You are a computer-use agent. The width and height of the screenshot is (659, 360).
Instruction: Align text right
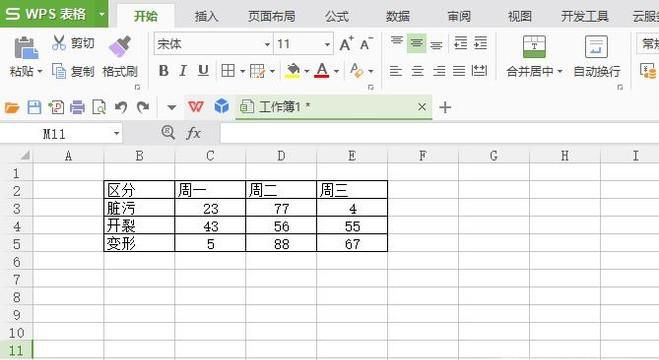coord(439,71)
